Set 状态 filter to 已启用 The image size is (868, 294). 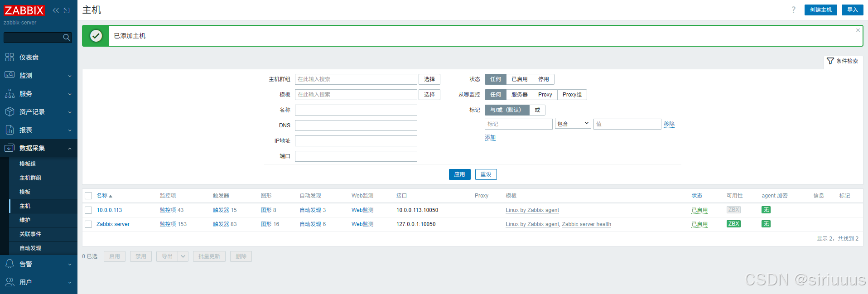(x=520, y=79)
